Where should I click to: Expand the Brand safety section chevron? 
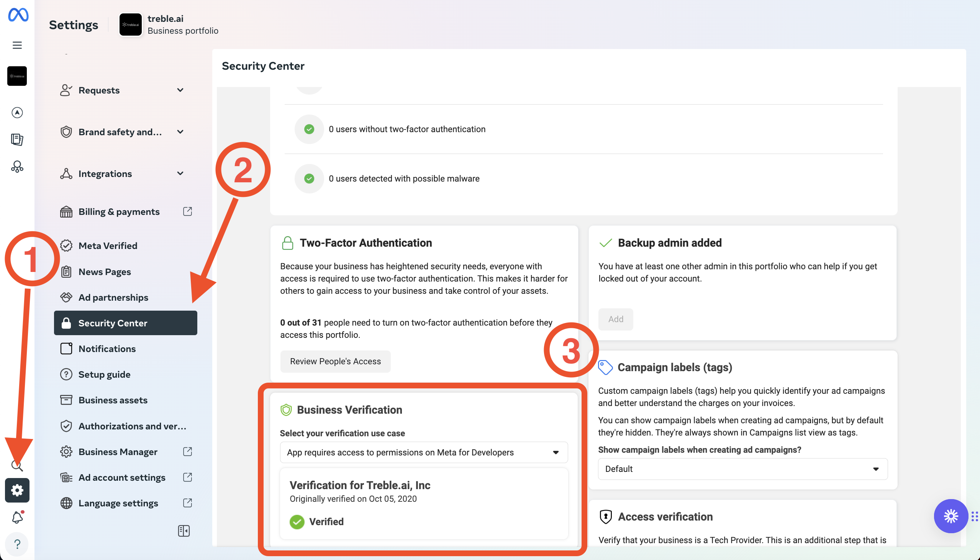[180, 131]
